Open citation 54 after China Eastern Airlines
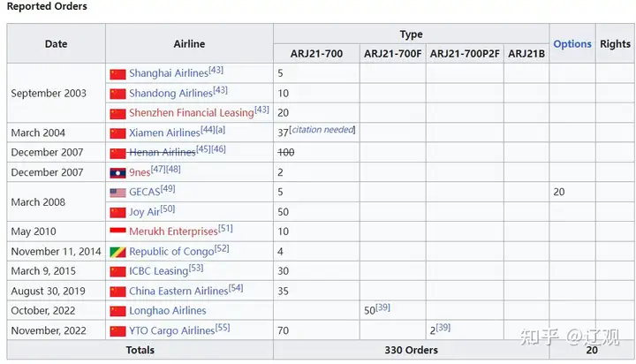 (x=236, y=288)
